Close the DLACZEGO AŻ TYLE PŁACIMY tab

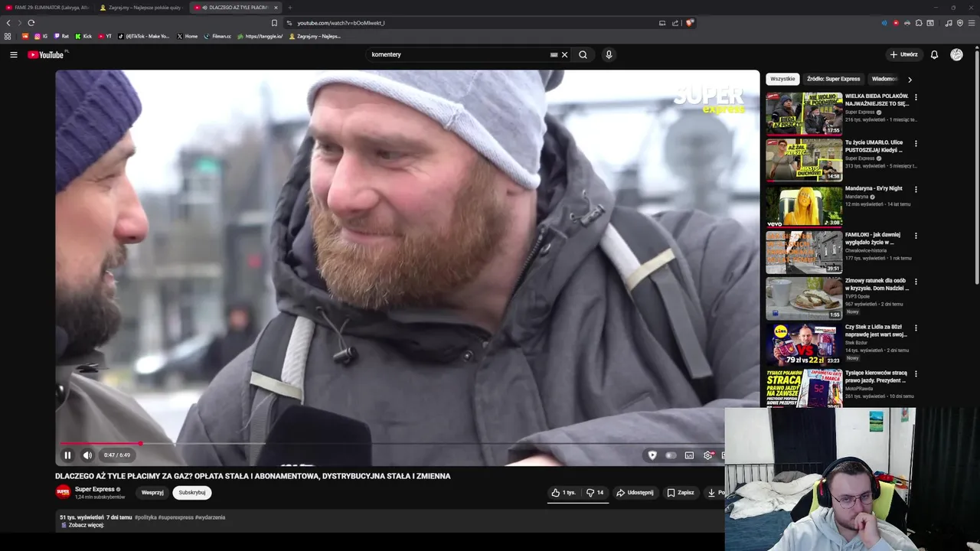tap(276, 7)
